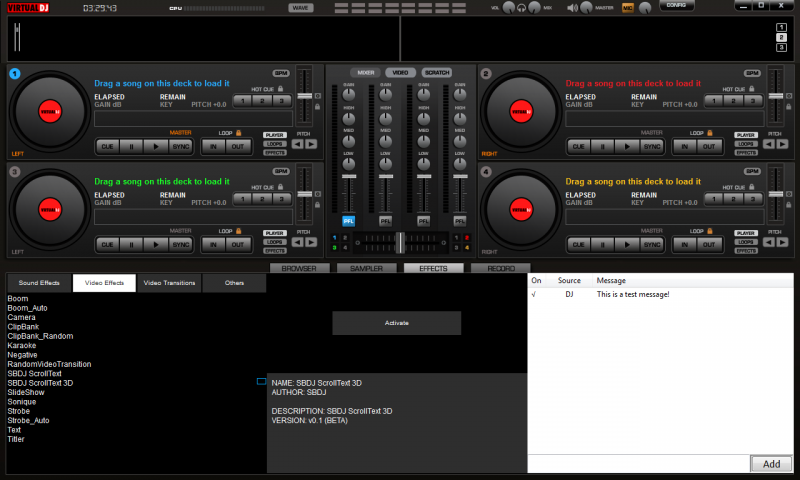
Task: Toggle the hot cue lock on deck 1
Action: coord(281,89)
